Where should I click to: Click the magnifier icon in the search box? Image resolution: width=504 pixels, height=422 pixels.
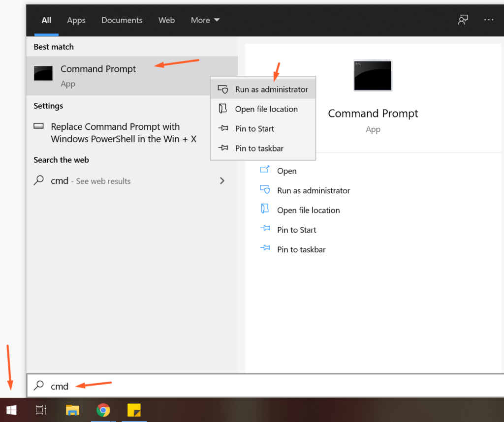[38, 385]
